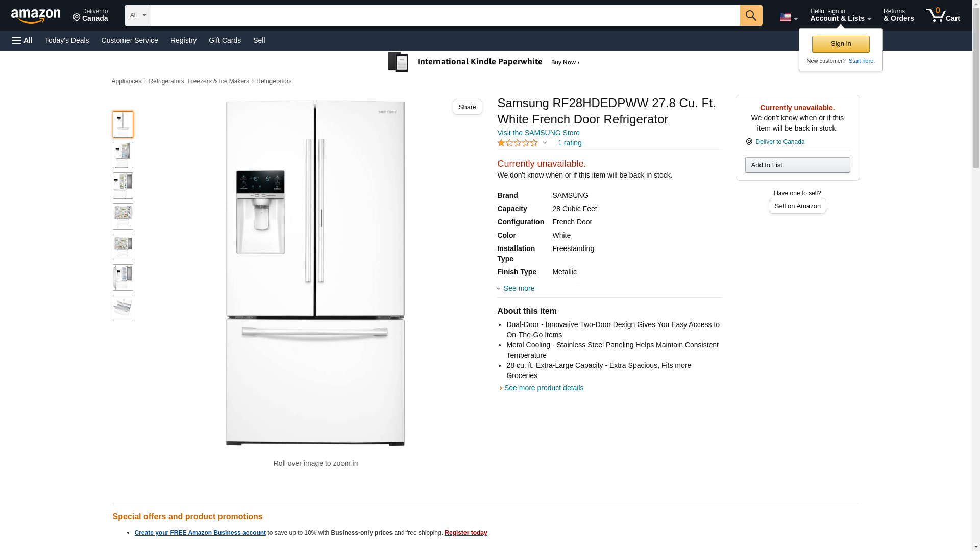980x551 pixels.
Task: Click in the search input field
Action: pos(445,15)
